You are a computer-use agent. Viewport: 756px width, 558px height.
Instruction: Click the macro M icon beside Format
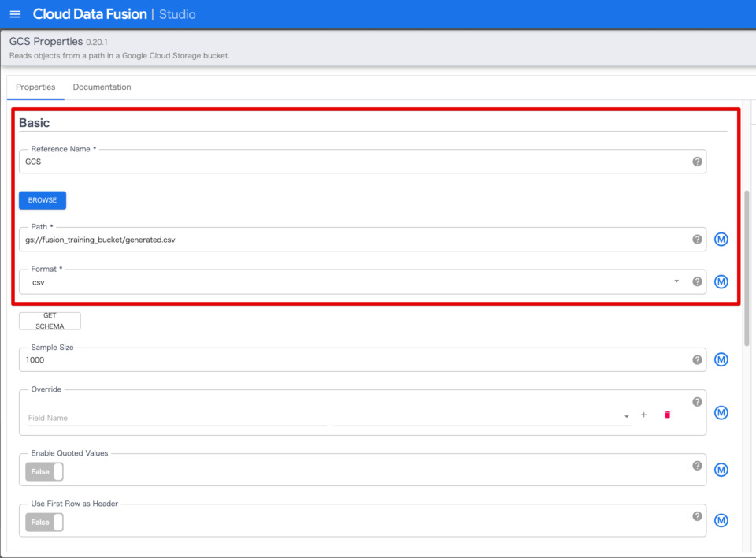click(x=721, y=281)
